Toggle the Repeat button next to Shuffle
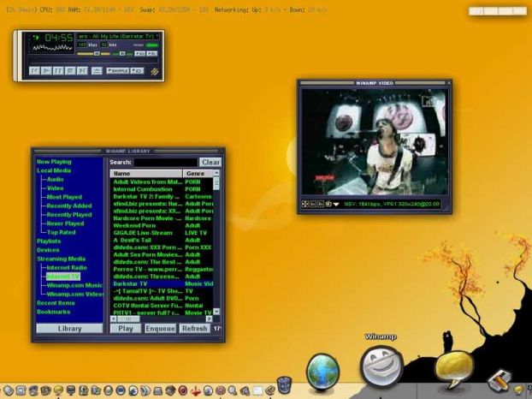 coord(138,70)
